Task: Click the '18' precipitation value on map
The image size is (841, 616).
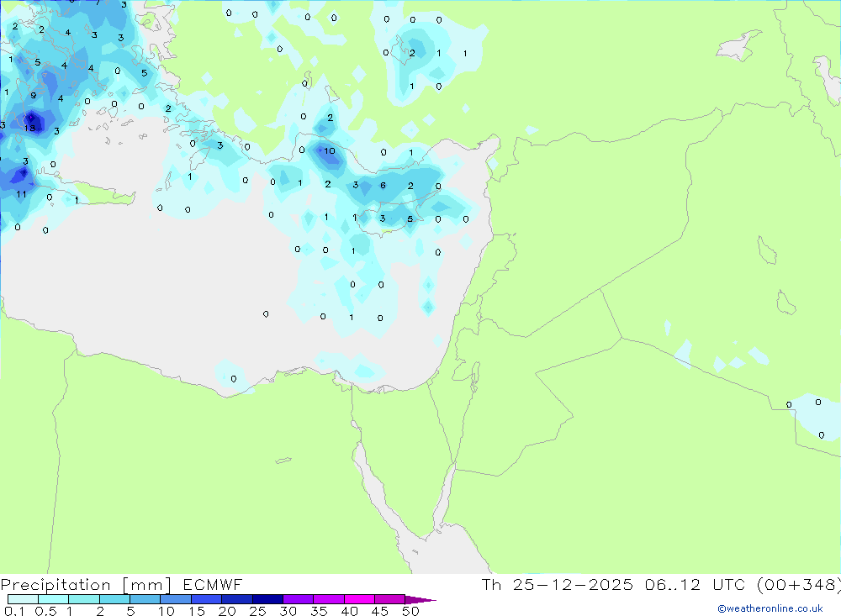Action: pyautogui.click(x=30, y=128)
